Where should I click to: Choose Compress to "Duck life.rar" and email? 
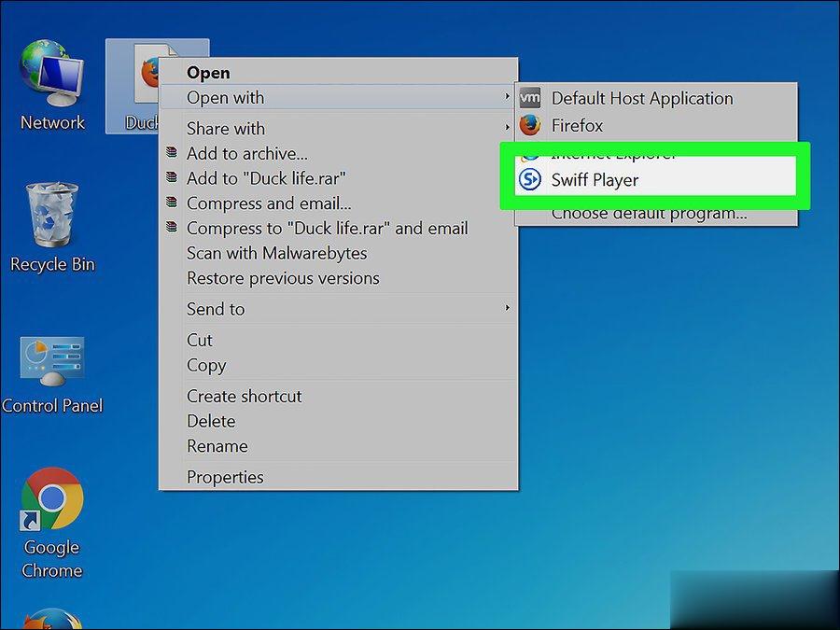pyautogui.click(x=338, y=229)
